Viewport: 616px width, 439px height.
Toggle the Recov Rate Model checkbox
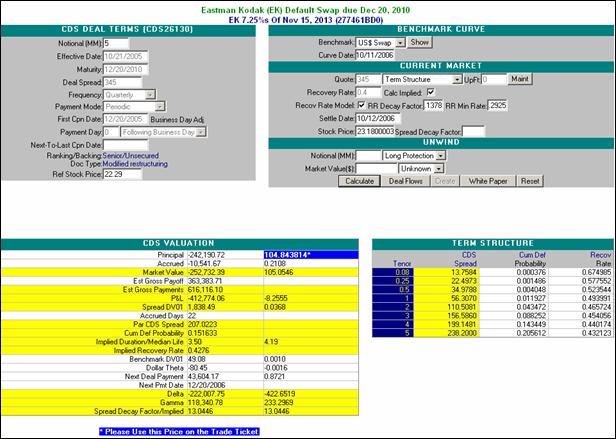(x=362, y=105)
